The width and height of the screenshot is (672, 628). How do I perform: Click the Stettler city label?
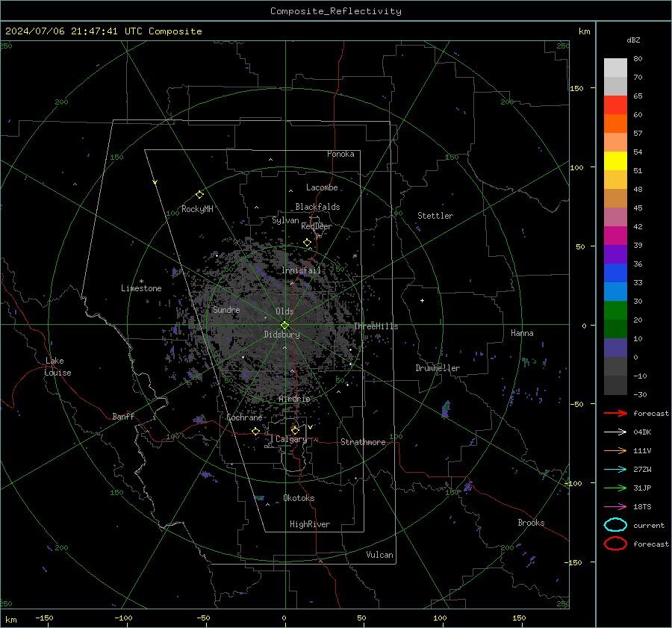pos(435,216)
